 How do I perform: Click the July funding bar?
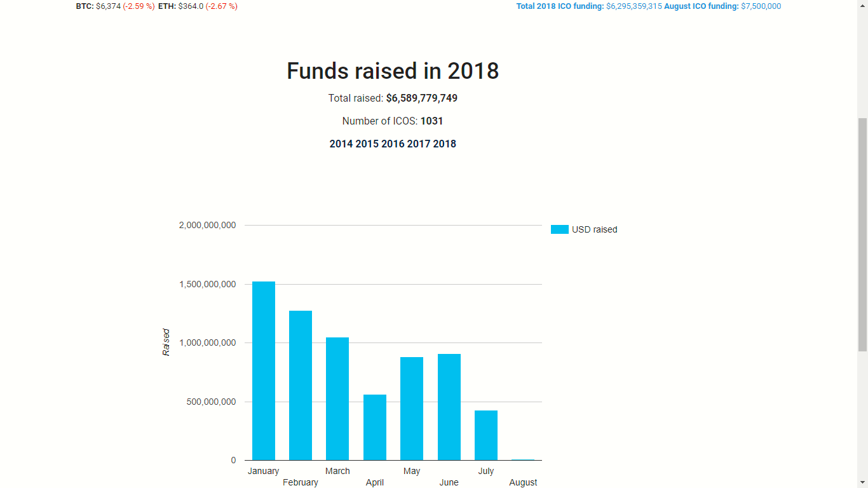coord(486,435)
